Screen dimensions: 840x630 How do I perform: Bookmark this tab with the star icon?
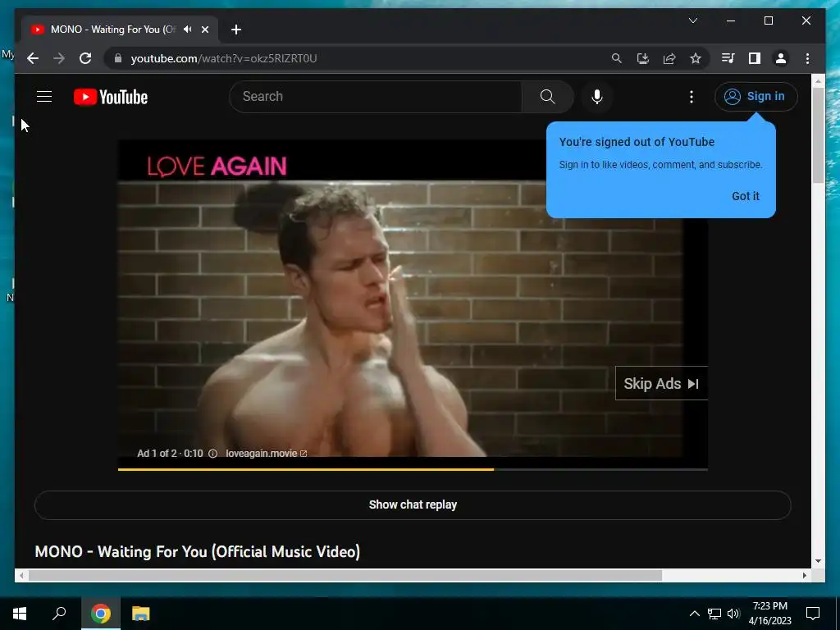[x=696, y=58]
